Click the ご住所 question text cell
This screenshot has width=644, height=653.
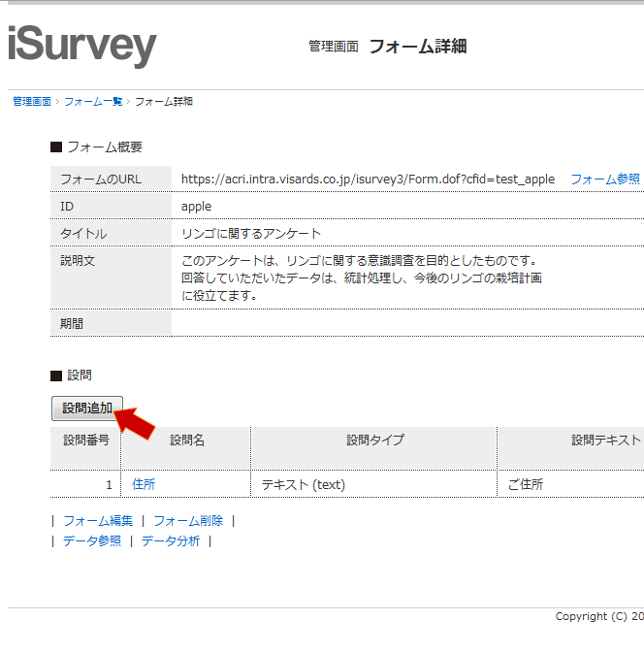coord(526,484)
